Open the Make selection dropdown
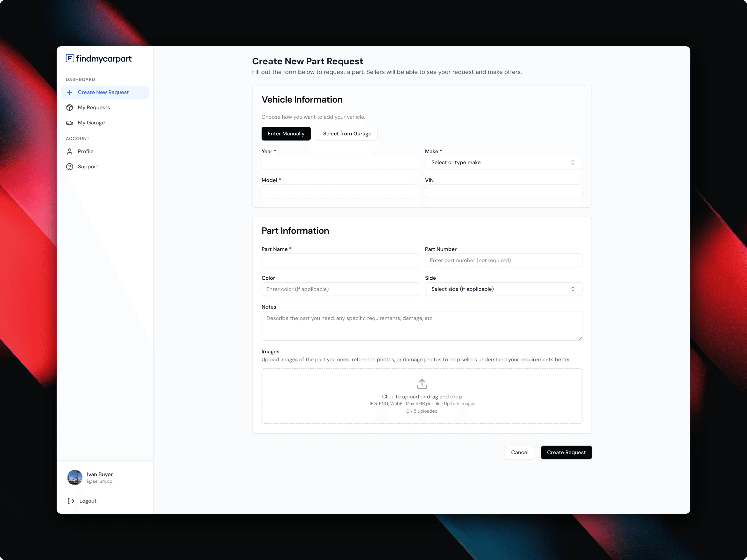747x560 pixels. pos(503,162)
